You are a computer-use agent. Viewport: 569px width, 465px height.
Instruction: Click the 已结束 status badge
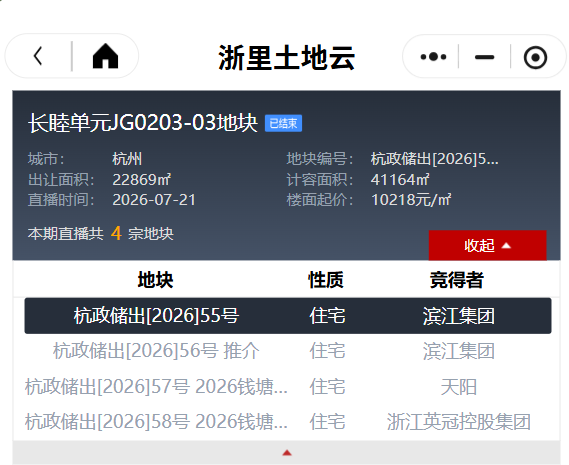[283, 123]
